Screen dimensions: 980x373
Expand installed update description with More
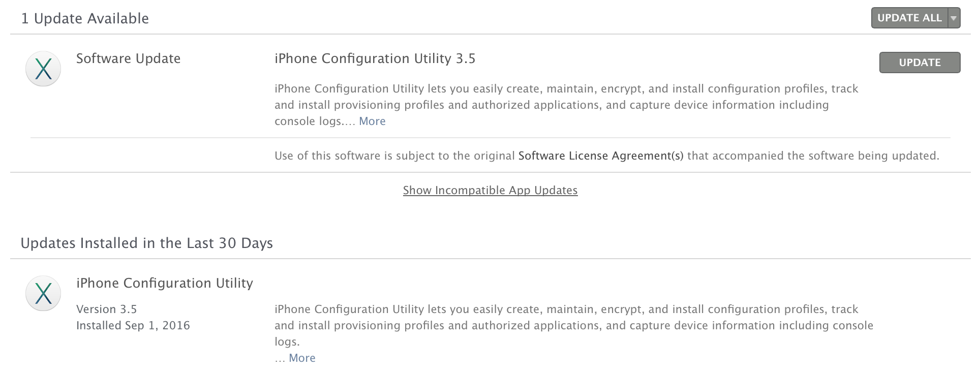(302, 358)
